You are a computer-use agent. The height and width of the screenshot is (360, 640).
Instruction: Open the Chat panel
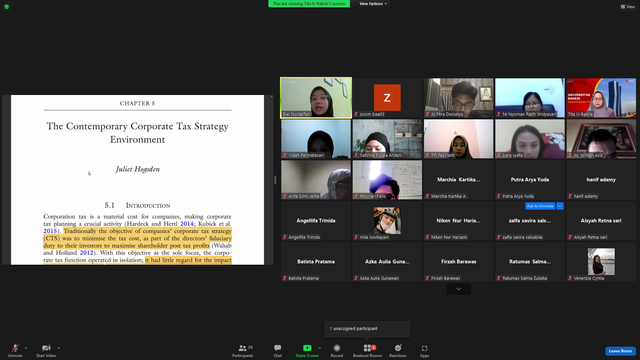point(278,350)
